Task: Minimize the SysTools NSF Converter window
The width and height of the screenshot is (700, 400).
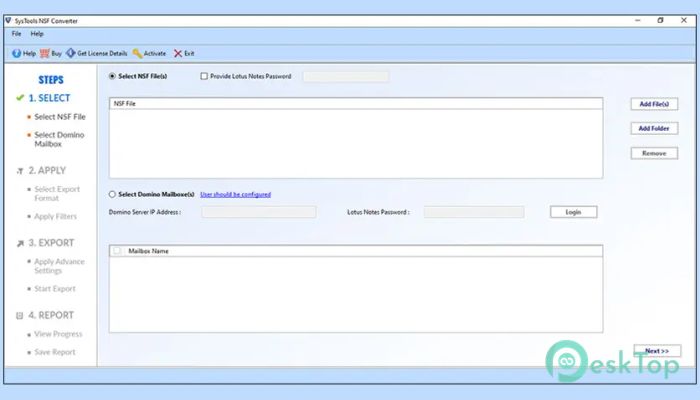Action: coord(638,21)
